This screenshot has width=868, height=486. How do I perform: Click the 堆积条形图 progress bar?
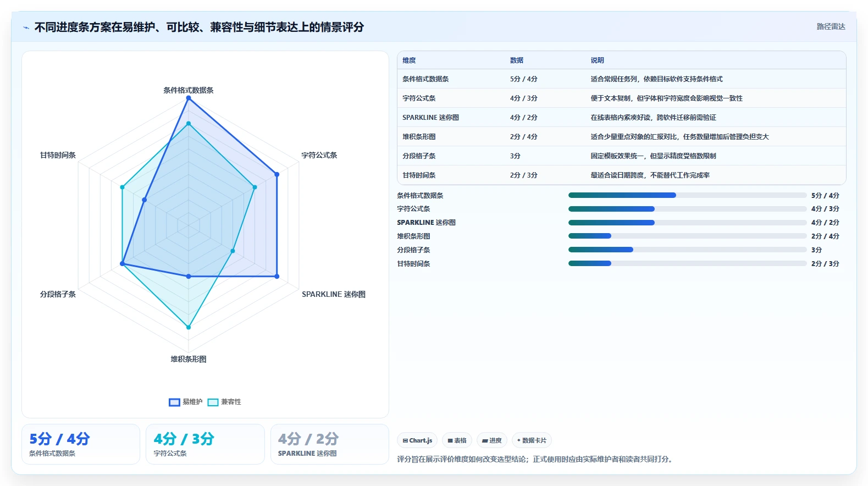coord(688,236)
